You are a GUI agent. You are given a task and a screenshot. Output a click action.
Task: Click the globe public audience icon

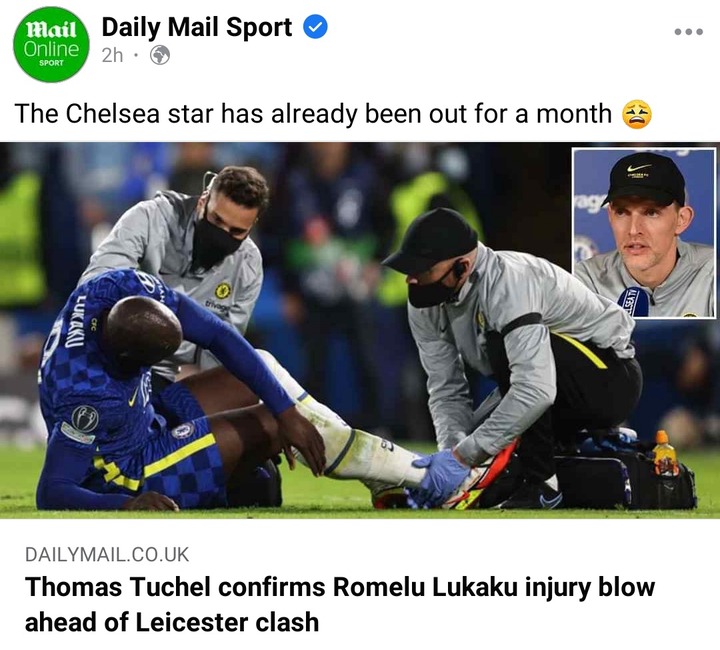tap(160, 56)
